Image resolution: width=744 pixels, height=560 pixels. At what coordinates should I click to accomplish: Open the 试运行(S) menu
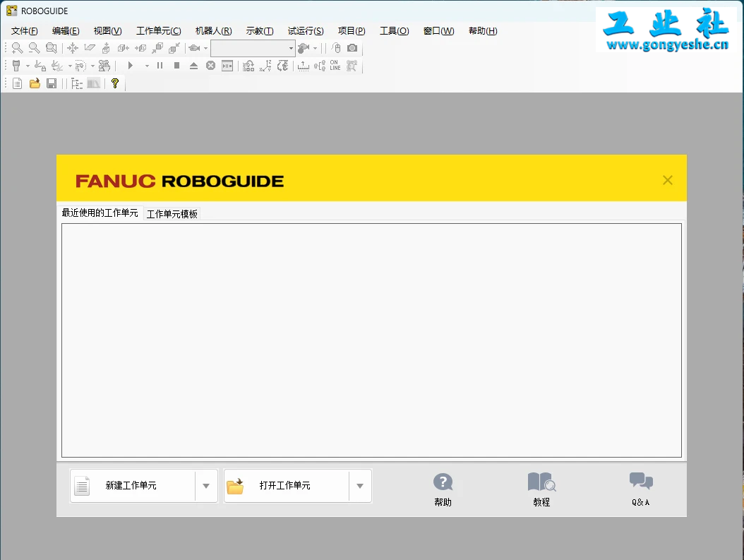306,31
